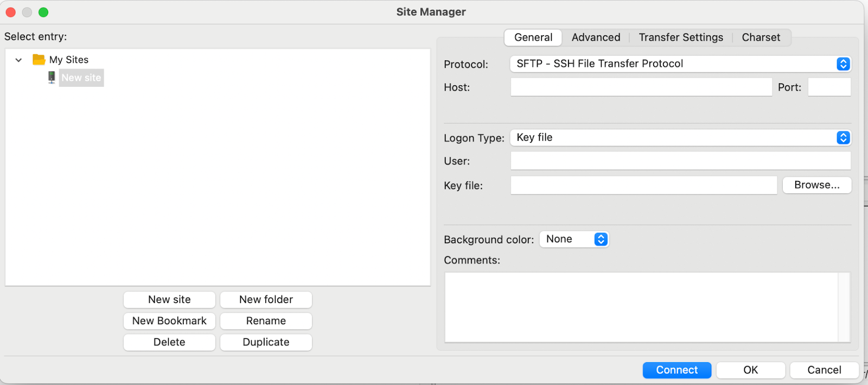Open the Transfer Settings tab
Screen dimensions: 868x385
click(x=681, y=37)
